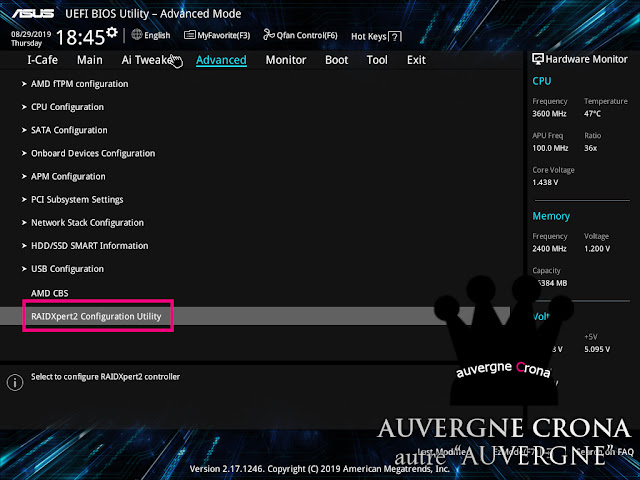Screen dimensions: 640x480
Task: Open CPU Configuration entry
Action: coord(67,107)
